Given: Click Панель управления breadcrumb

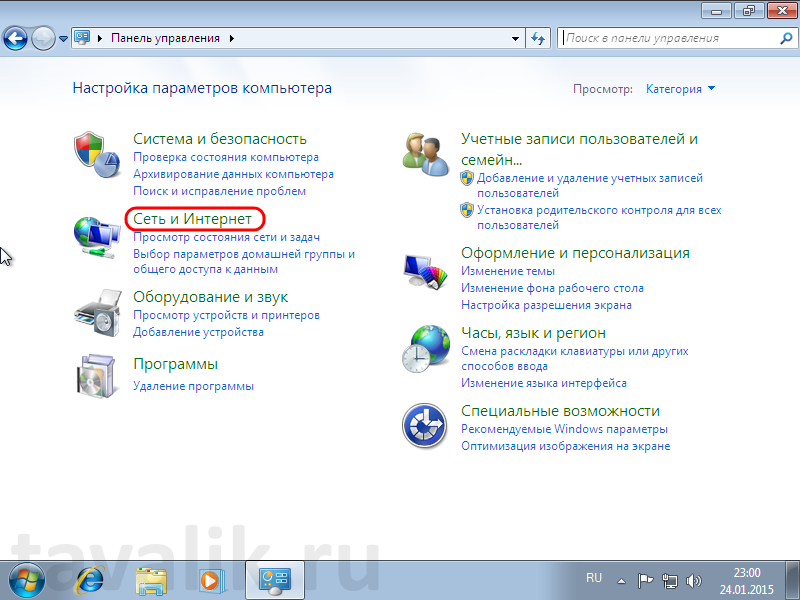Looking at the screenshot, I should pos(165,38).
